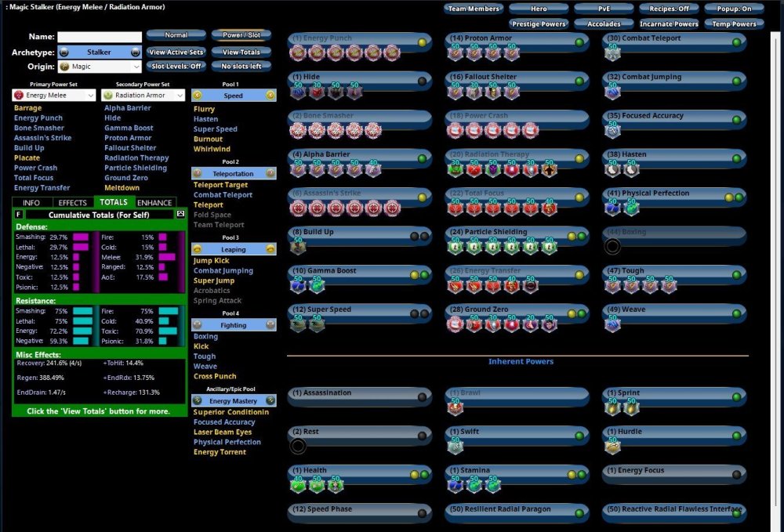Screen dimensions: 784x532
Task: Open the ENHANCE tab
Action: pyautogui.click(x=154, y=202)
